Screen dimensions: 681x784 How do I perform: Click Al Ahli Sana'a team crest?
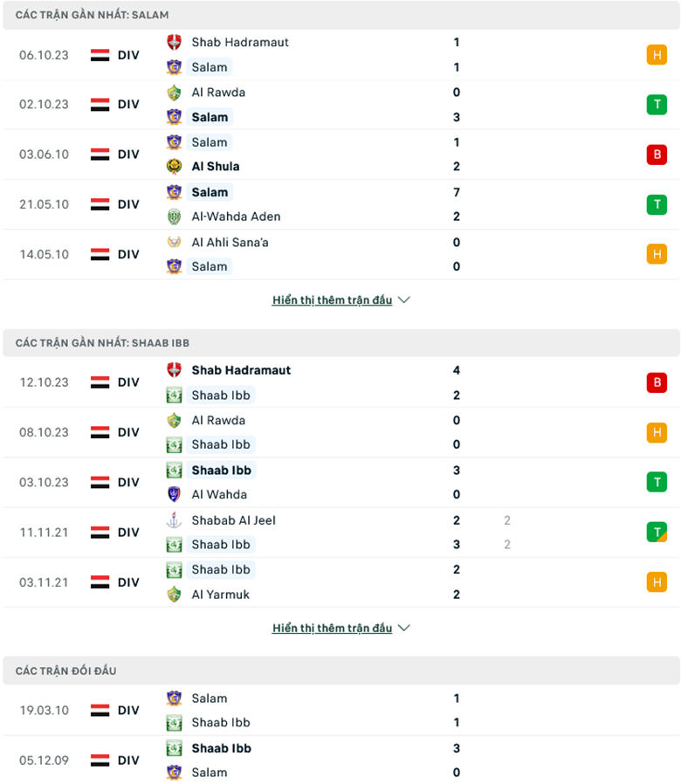(174, 243)
